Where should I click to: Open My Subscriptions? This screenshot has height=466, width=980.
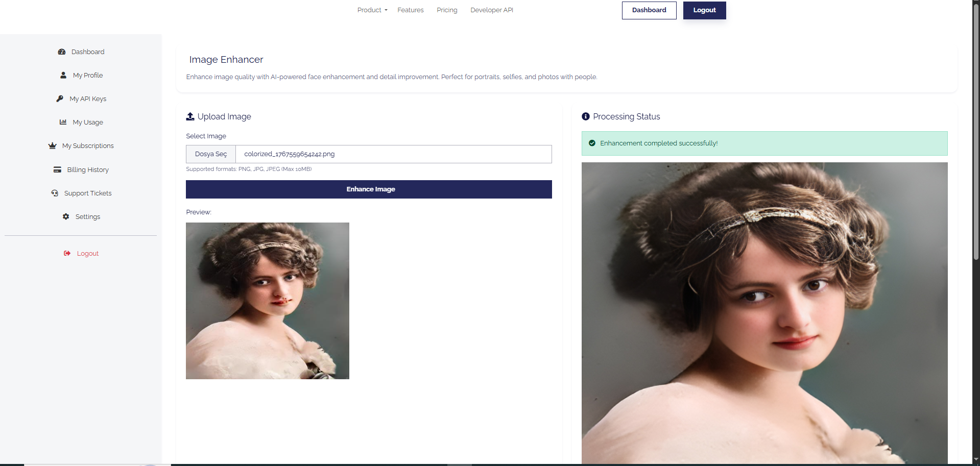pos(88,146)
